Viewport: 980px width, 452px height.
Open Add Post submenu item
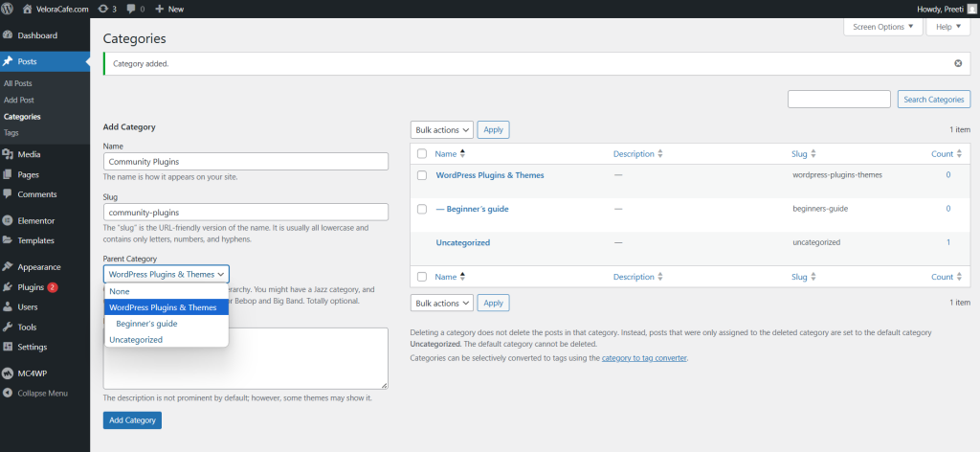tap(19, 100)
